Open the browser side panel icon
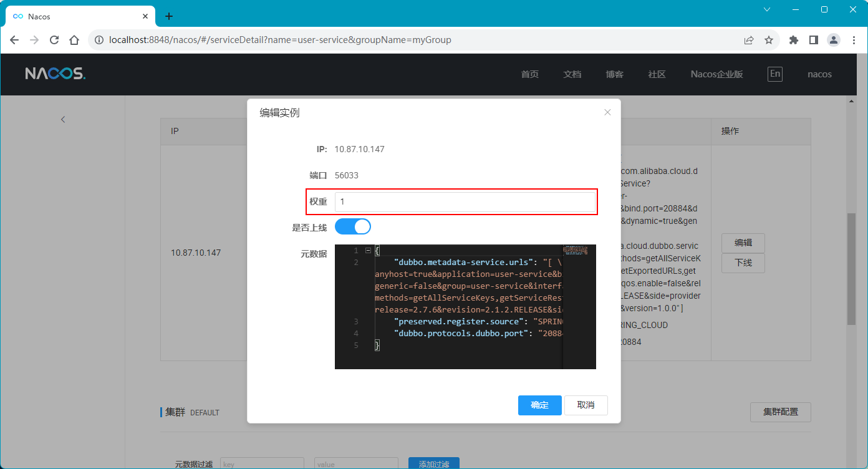Viewport: 868px width, 469px height. [x=814, y=40]
